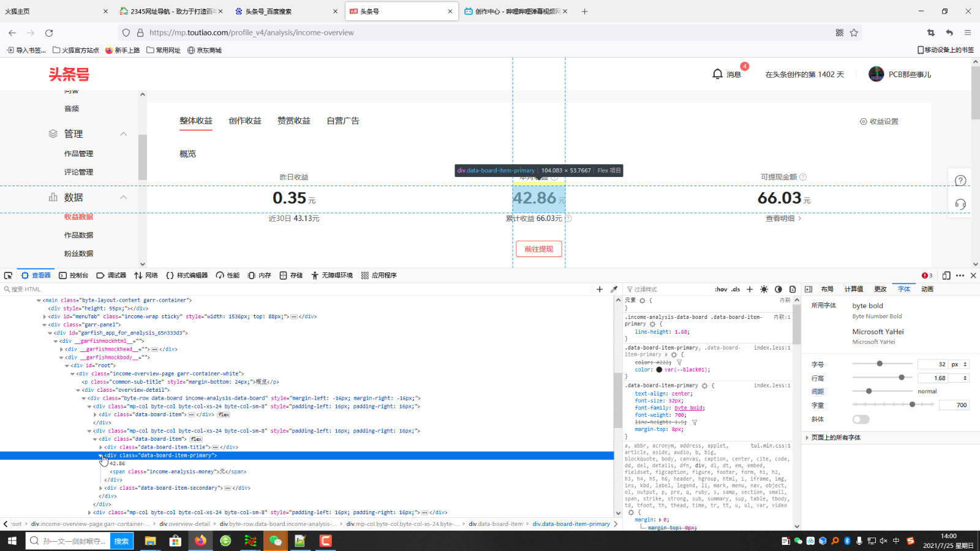Toggle the .cls class panel
This screenshot has height=551, width=980.
736,289
